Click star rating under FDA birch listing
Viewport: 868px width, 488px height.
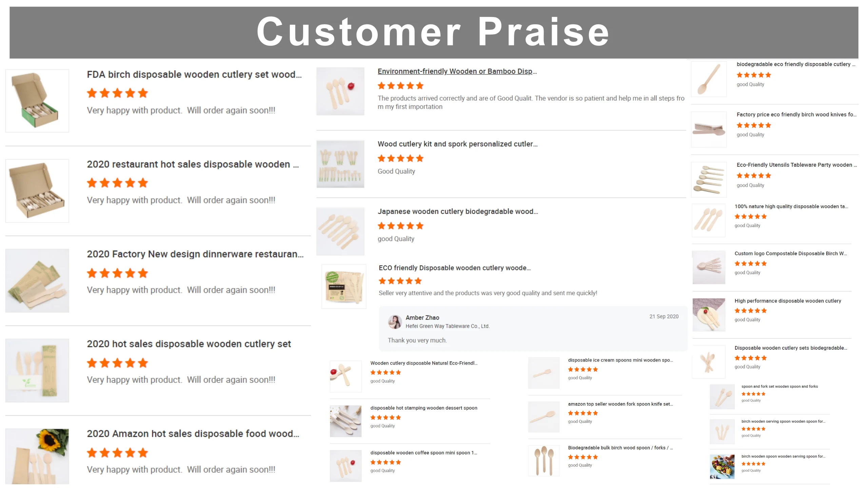[x=117, y=93]
